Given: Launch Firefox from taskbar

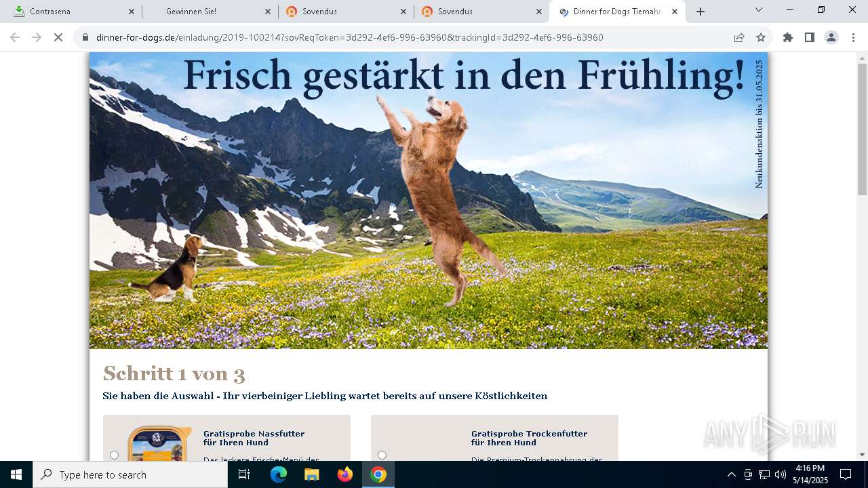Looking at the screenshot, I should pyautogui.click(x=345, y=474).
